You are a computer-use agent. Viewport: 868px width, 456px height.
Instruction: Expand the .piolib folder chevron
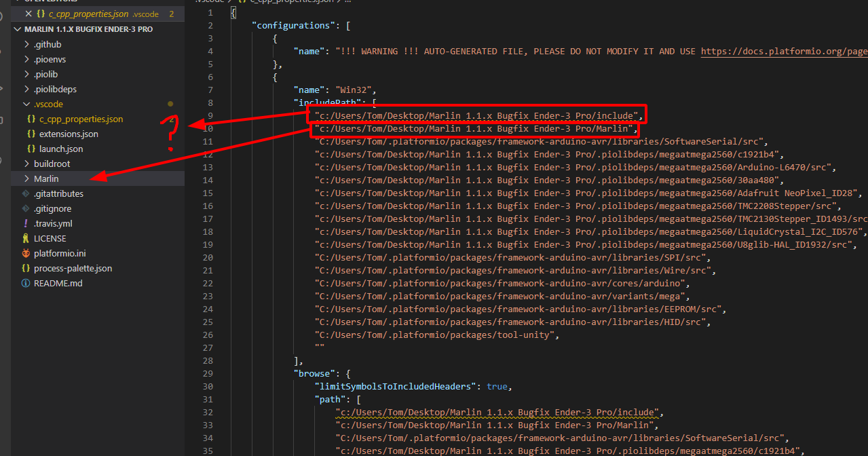pyautogui.click(x=26, y=74)
